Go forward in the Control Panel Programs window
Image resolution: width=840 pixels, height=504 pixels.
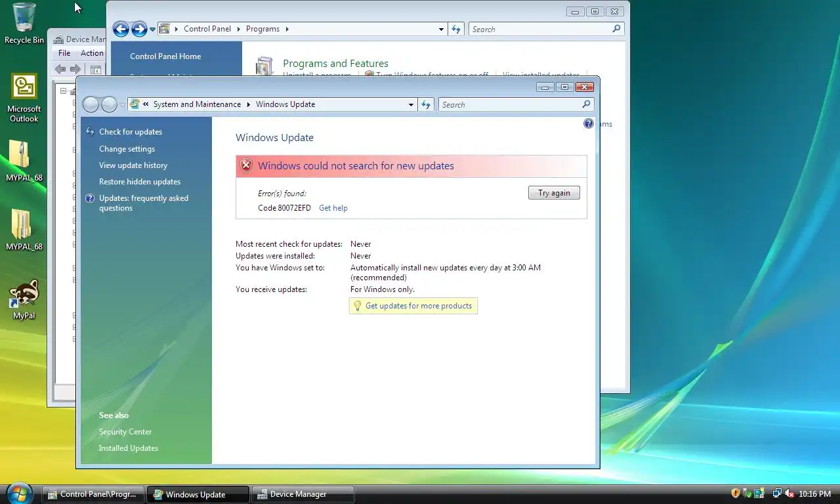tap(138, 29)
